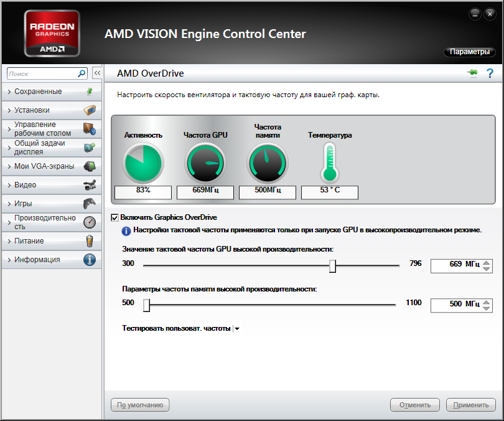This screenshot has height=421, width=504.
Task: Click the Температура thermometer icon
Action: pyautogui.click(x=330, y=163)
